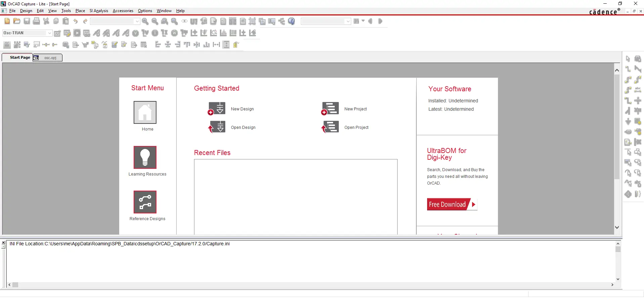Open the Tools menu

(x=66, y=11)
